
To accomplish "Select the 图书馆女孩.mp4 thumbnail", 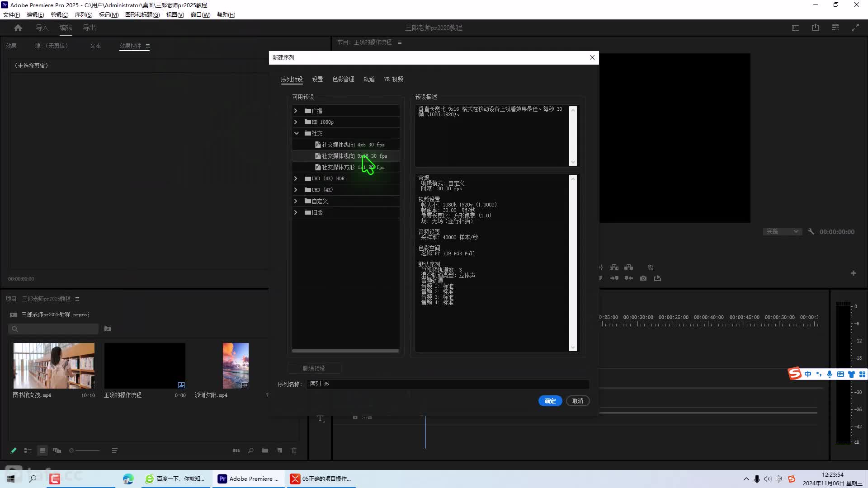I will (x=54, y=366).
